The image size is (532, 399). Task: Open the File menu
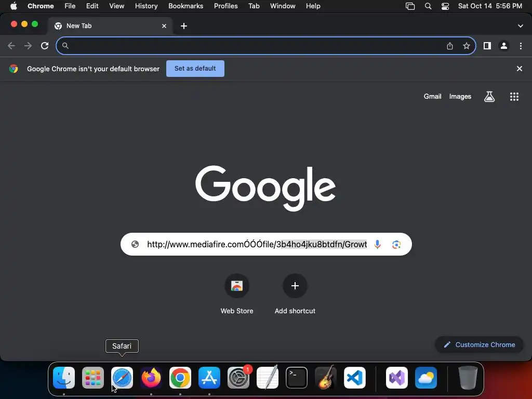70,6
